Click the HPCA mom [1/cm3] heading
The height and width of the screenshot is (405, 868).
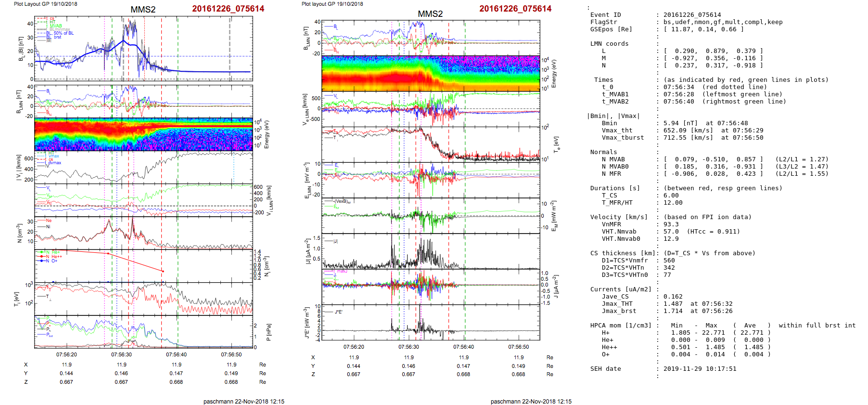(x=621, y=326)
